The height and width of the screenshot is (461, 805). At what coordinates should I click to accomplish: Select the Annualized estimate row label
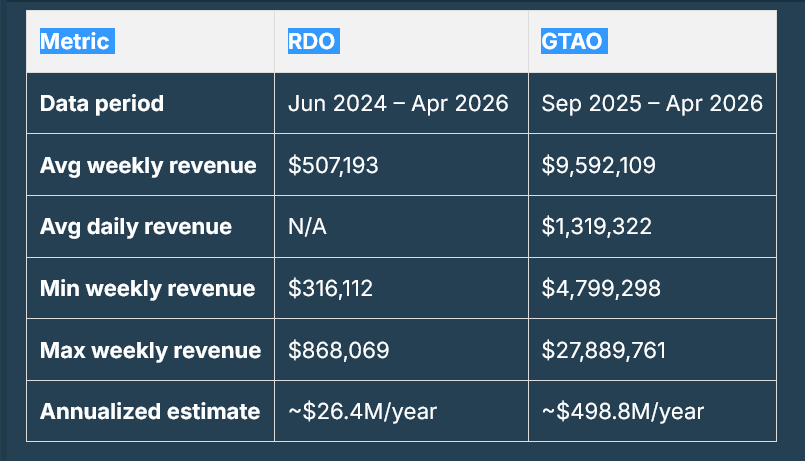(150, 411)
